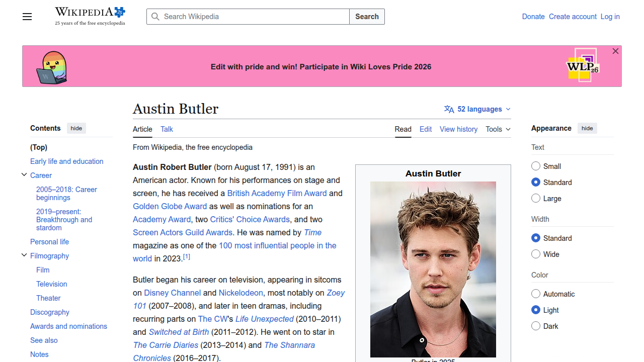Open 2019–present: Breakthrough and stardom section
Image resolution: width=644 pixels, height=362 pixels.
pos(64,220)
